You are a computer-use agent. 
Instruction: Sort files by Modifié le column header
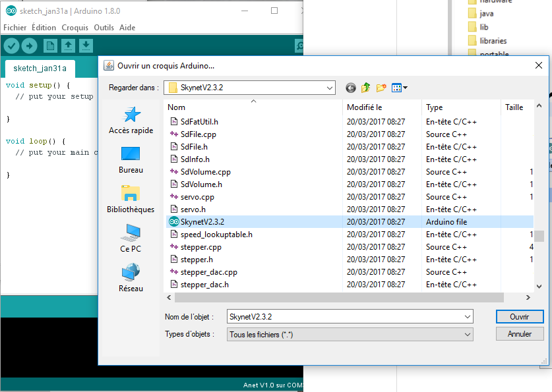click(382, 107)
